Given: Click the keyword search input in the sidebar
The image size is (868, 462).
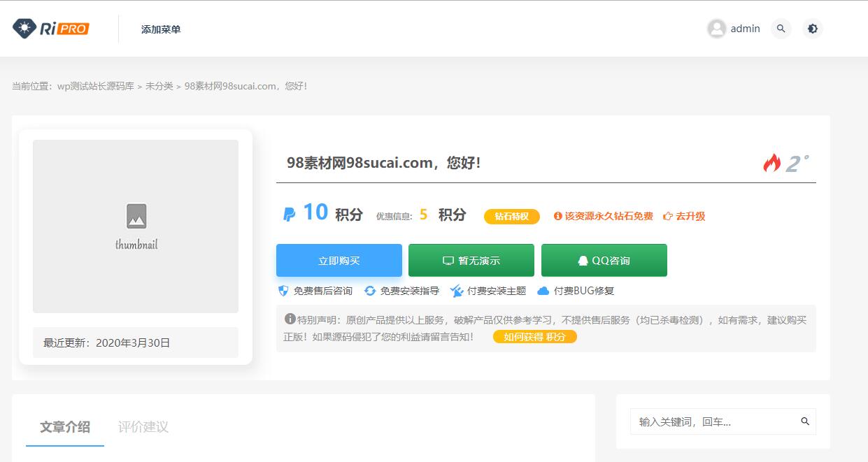Looking at the screenshot, I should [x=706, y=421].
